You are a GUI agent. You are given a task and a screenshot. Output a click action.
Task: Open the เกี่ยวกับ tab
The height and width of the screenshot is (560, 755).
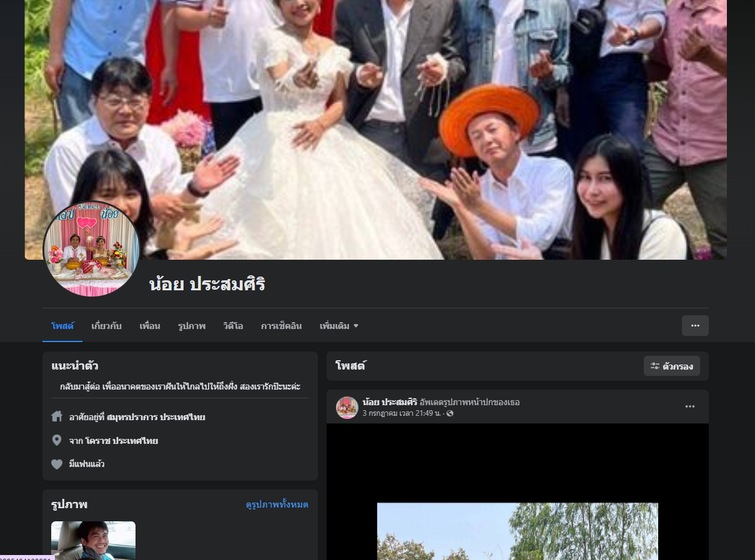point(106,326)
